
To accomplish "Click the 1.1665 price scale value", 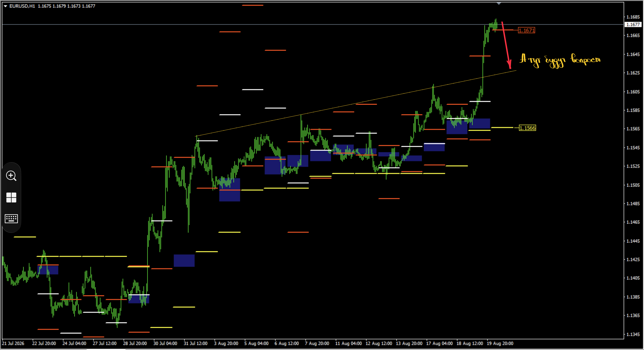I will click(x=633, y=36).
